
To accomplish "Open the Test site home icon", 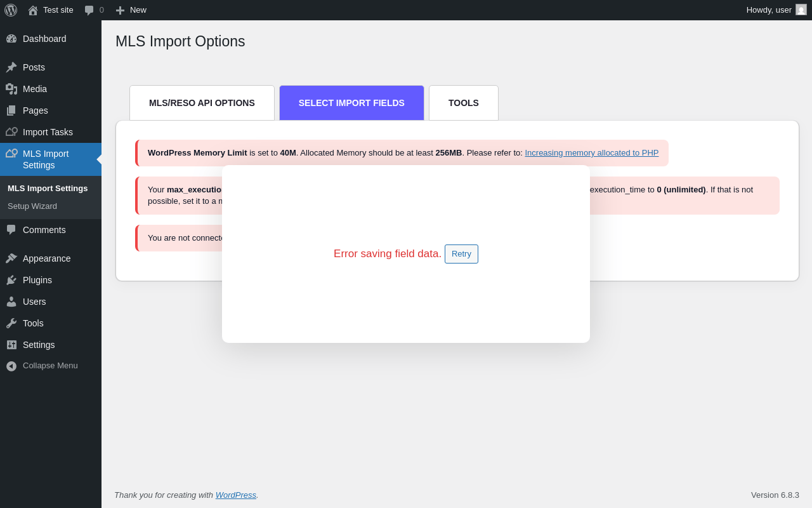I will tap(33, 10).
